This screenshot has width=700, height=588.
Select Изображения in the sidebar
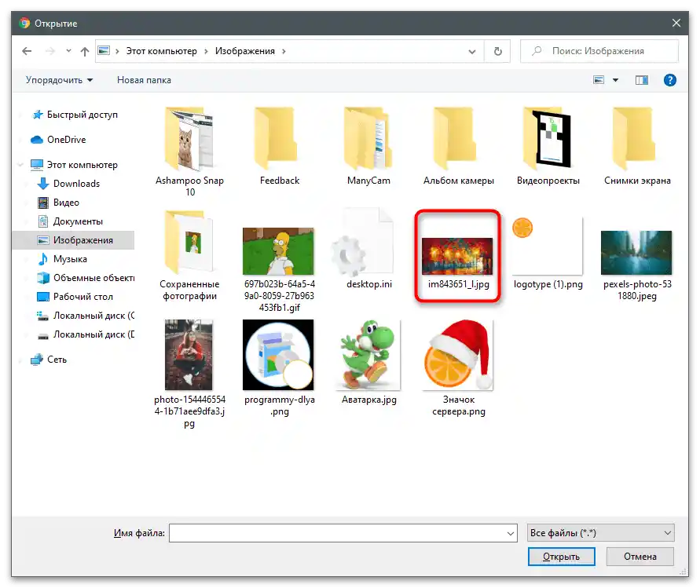point(74,240)
